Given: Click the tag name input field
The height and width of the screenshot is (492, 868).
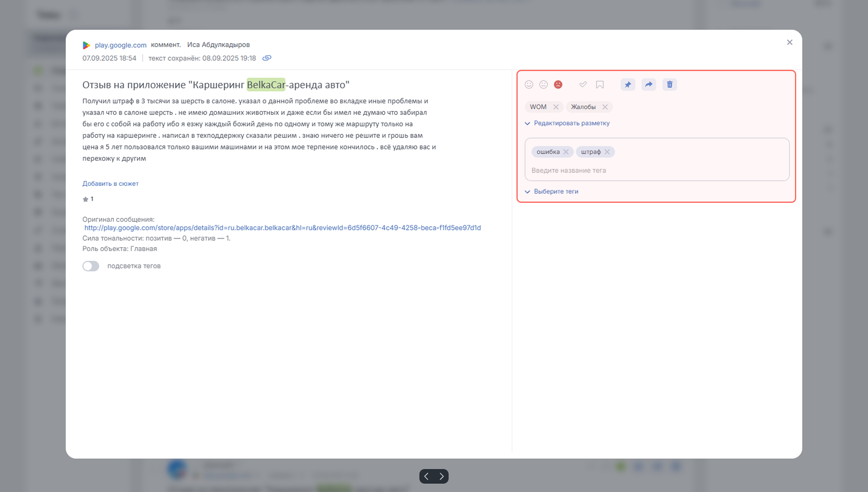Looking at the screenshot, I should tap(657, 170).
